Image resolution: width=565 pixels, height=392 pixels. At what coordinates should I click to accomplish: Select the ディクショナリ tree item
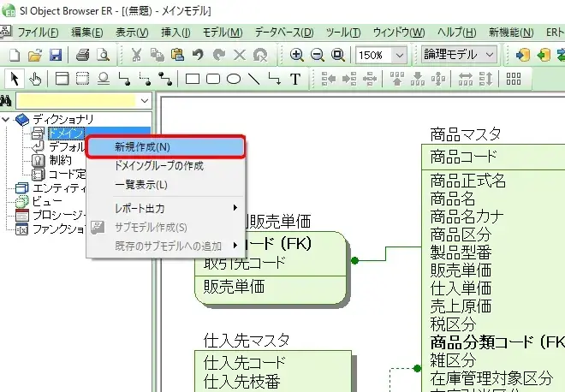pos(63,119)
